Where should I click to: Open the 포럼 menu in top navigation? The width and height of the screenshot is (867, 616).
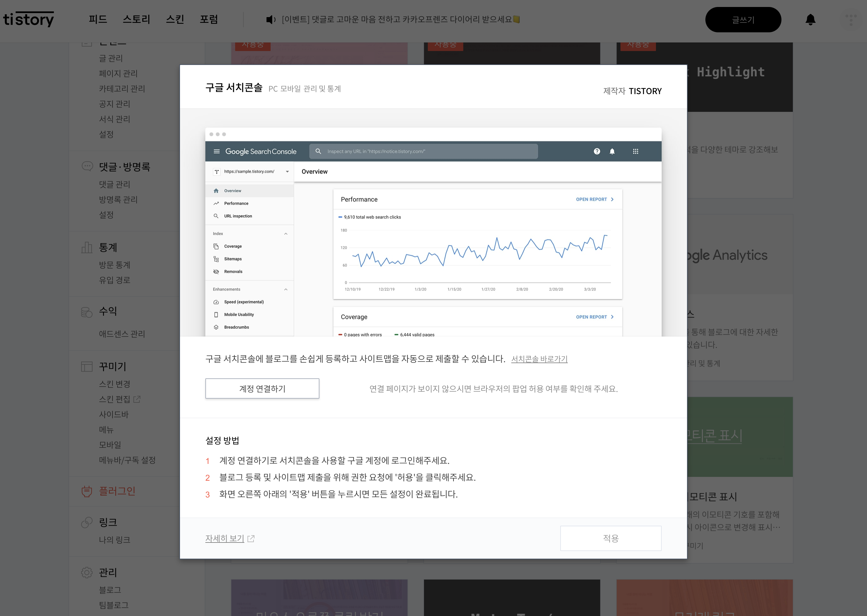(x=209, y=19)
